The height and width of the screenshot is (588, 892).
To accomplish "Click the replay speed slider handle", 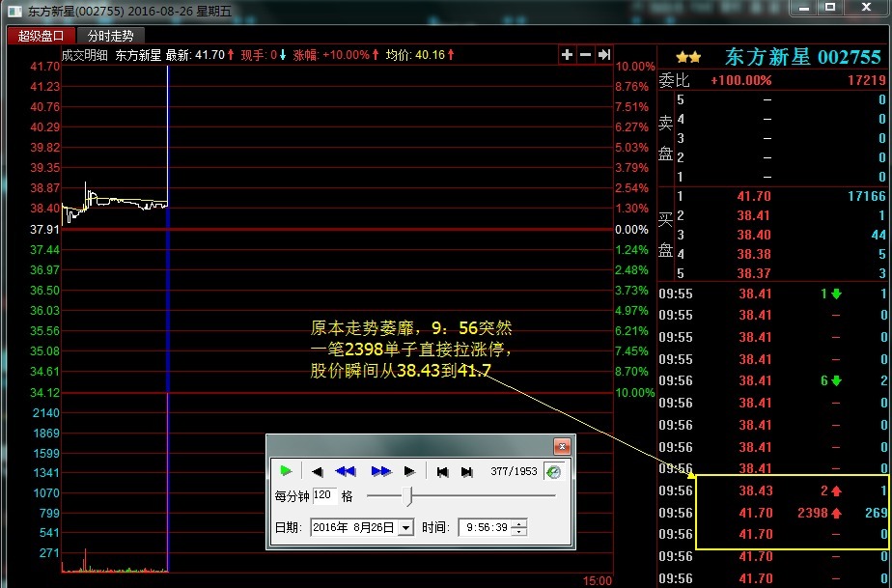I will click(411, 496).
